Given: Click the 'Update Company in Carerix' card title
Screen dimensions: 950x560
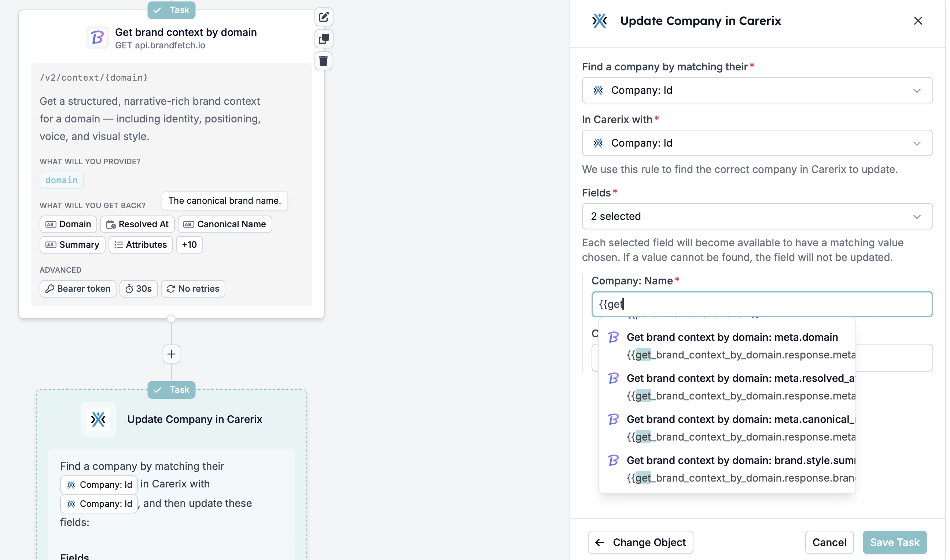Looking at the screenshot, I should click(195, 419).
